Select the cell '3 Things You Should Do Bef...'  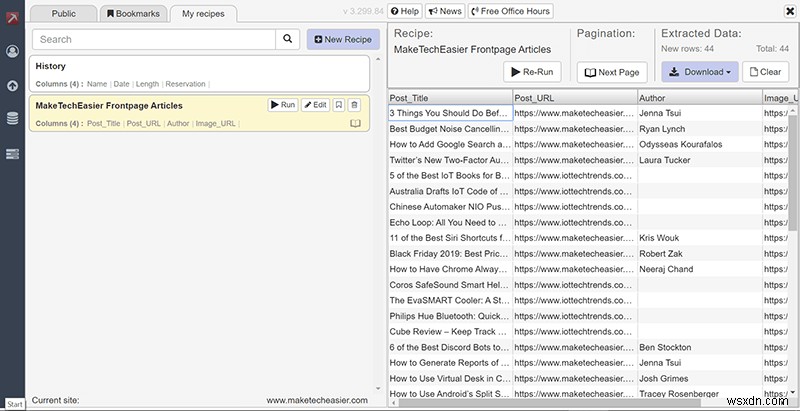(450, 113)
